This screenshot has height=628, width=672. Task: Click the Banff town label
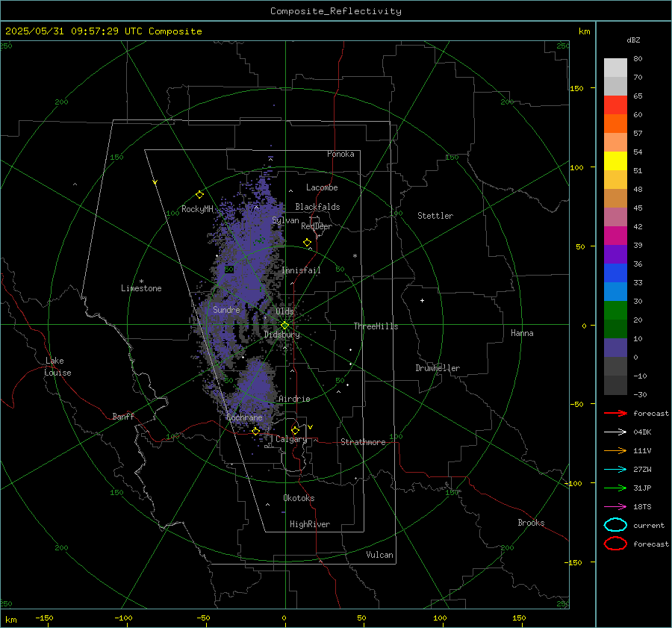[x=123, y=416]
